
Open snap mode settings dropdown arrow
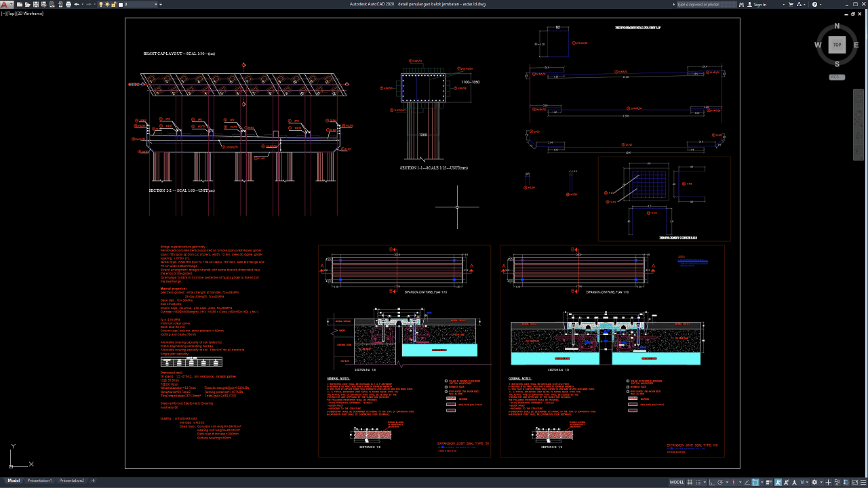pos(705,483)
